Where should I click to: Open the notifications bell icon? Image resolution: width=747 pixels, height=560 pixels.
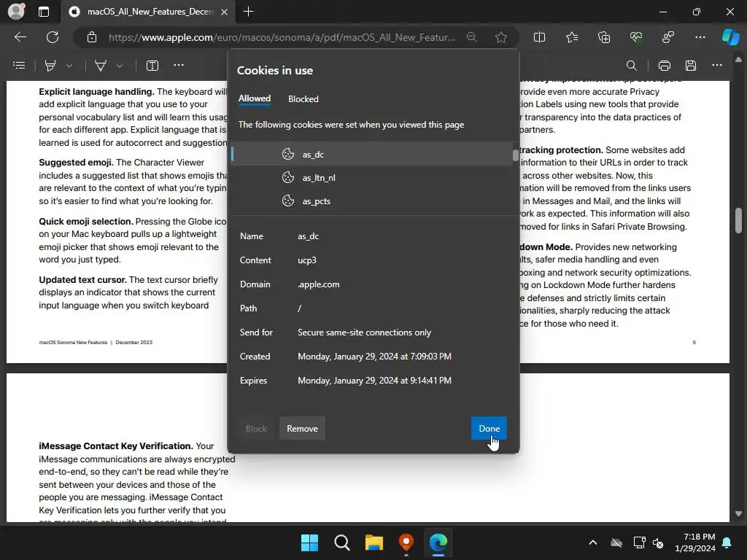[727, 542]
